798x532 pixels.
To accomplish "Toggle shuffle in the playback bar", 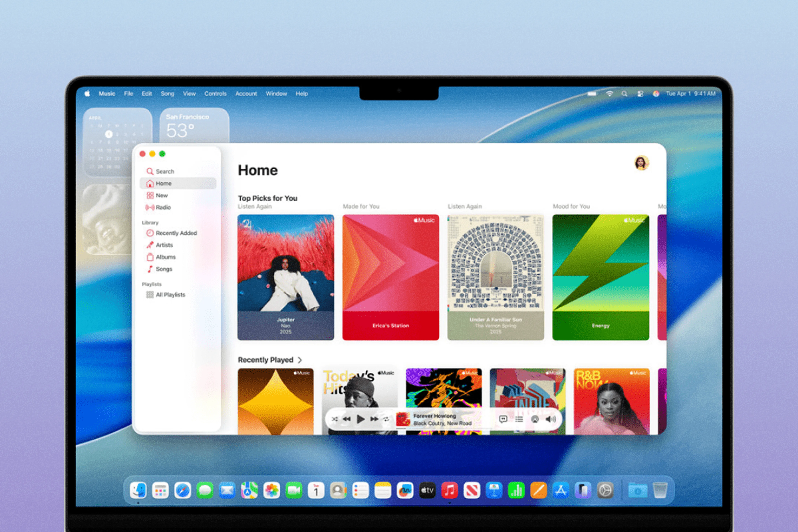I will pyautogui.click(x=335, y=419).
